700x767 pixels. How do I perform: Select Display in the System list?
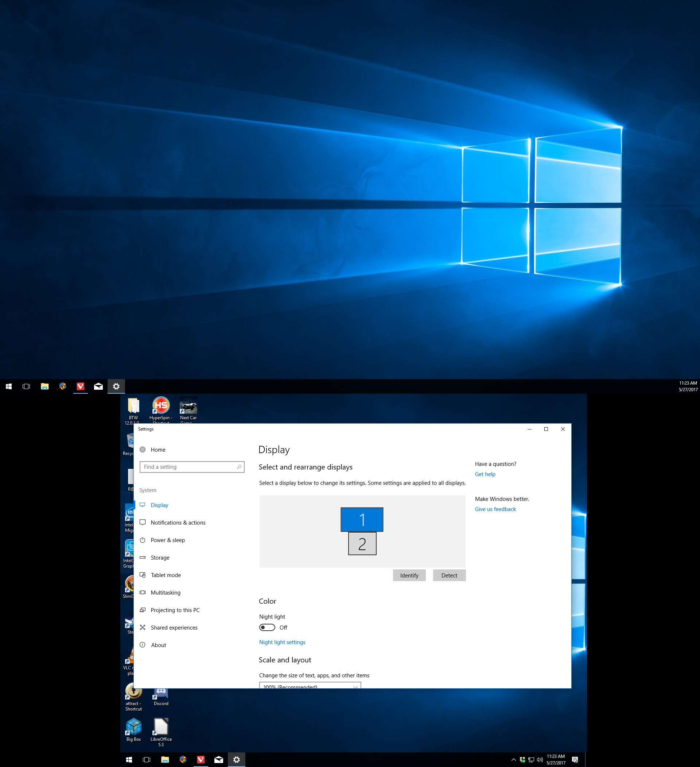[159, 505]
